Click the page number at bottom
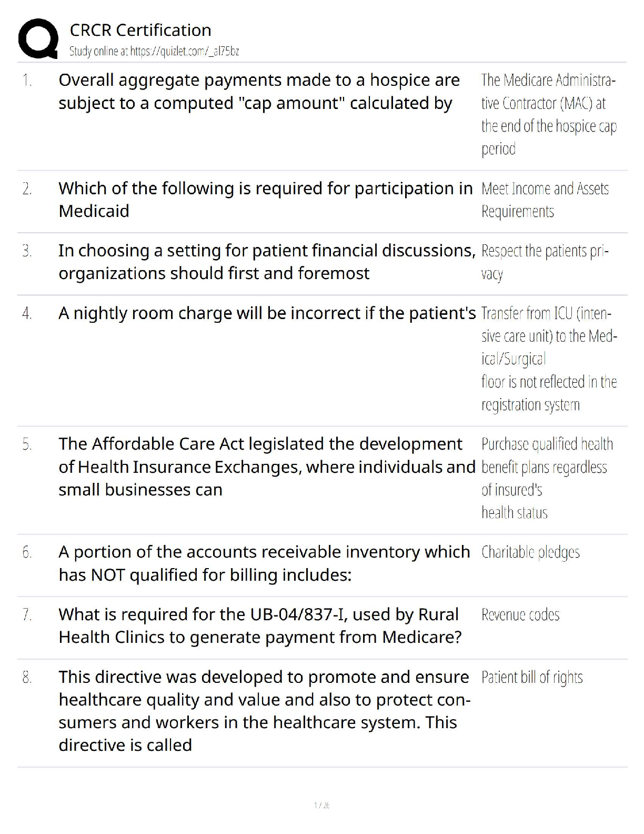This screenshot has width=644, height=834. tap(321, 805)
